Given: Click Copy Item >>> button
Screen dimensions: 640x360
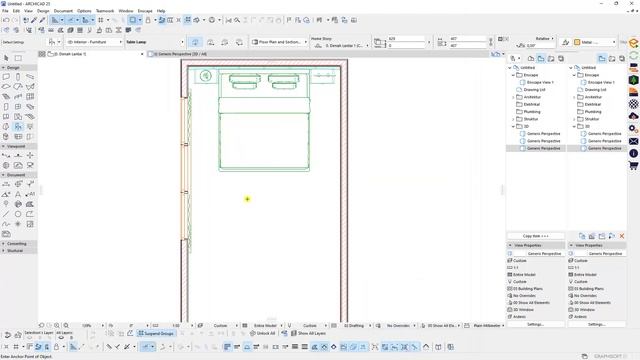Looking at the screenshot, I should (536, 236).
